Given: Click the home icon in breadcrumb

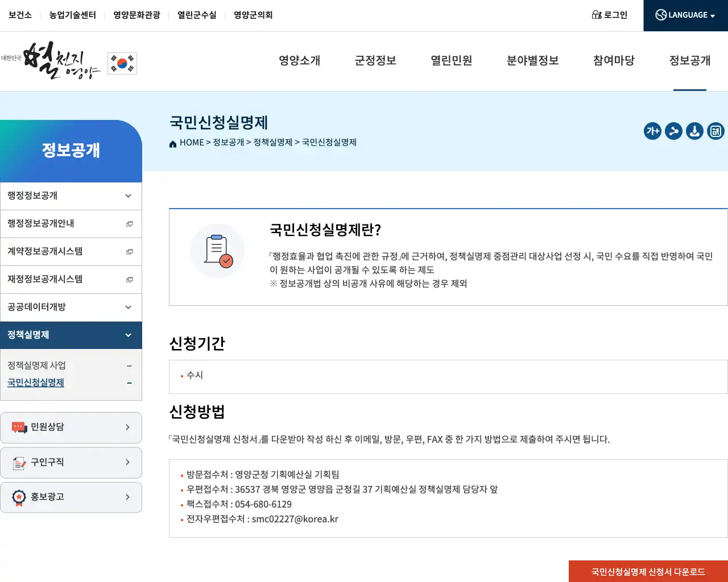Looking at the screenshot, I should pyautogui.click(x=173, y=143).
